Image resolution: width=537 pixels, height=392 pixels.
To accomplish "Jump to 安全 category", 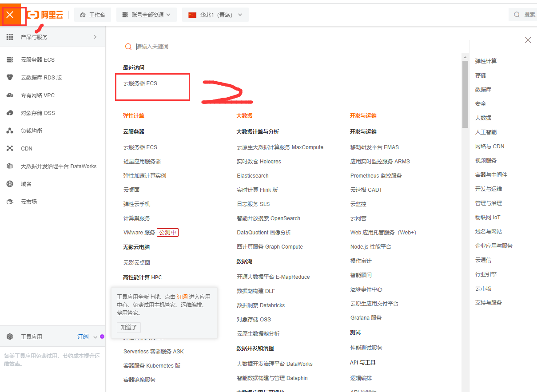I will click(481, 103).
